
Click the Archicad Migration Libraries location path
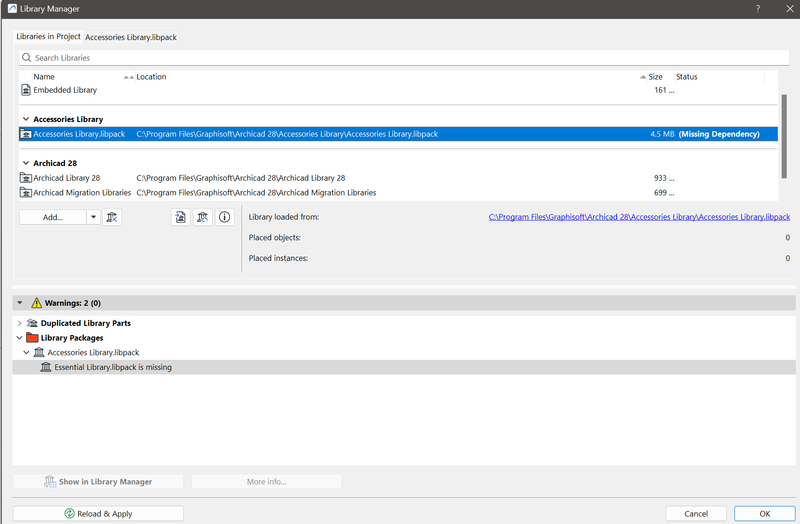(x=256, y=193)
